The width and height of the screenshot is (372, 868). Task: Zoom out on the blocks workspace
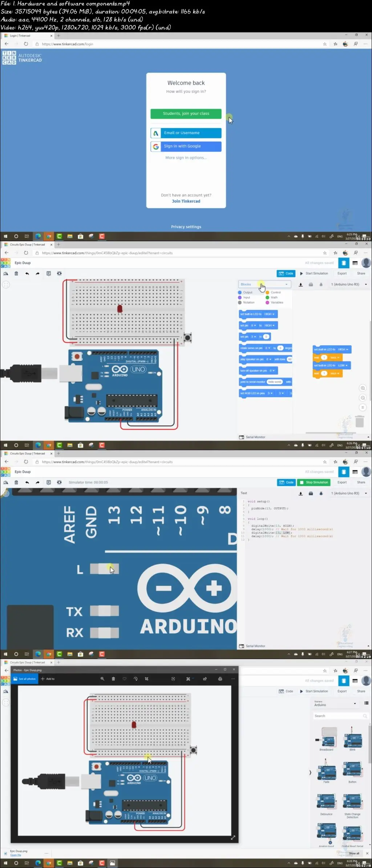coord(363,398)
